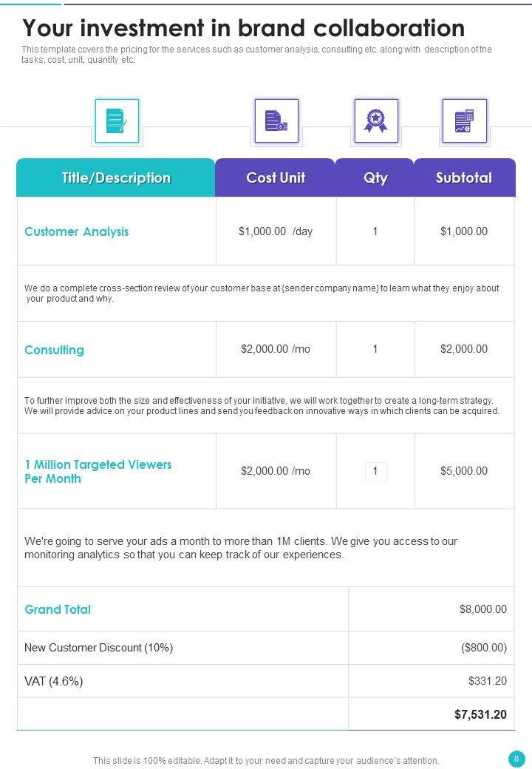532x769 pixels.
Task: Click the Qty column header
Action: (375, 178)
